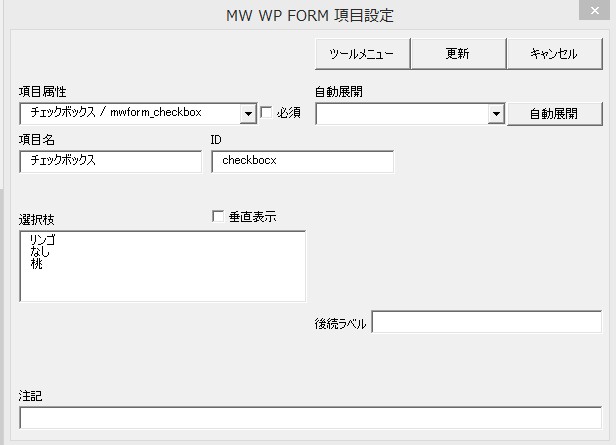
Task: Click the 自動展開 button
Action: (x=554, y=114)
